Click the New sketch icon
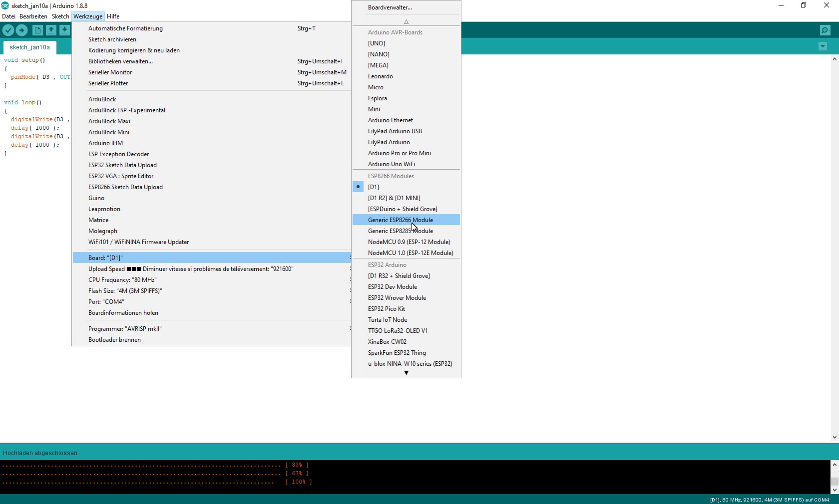Screen dimensions: 839x504 37,30
